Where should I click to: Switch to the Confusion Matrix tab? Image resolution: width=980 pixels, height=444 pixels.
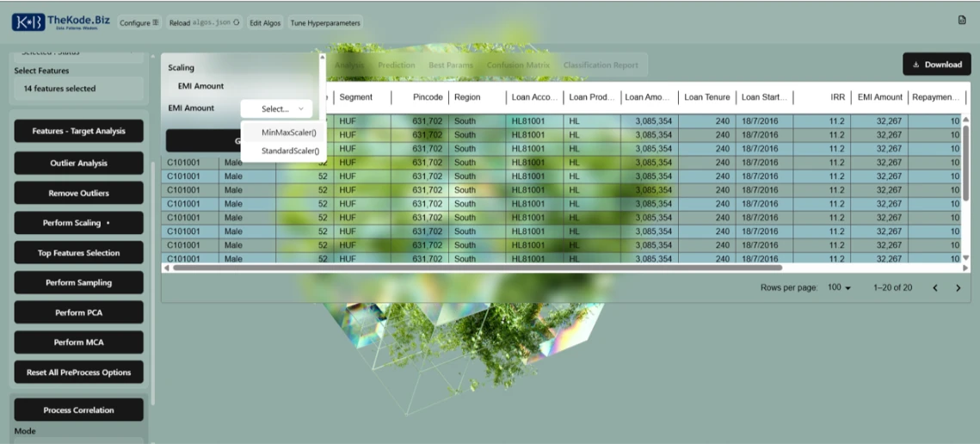coord(518,65)
